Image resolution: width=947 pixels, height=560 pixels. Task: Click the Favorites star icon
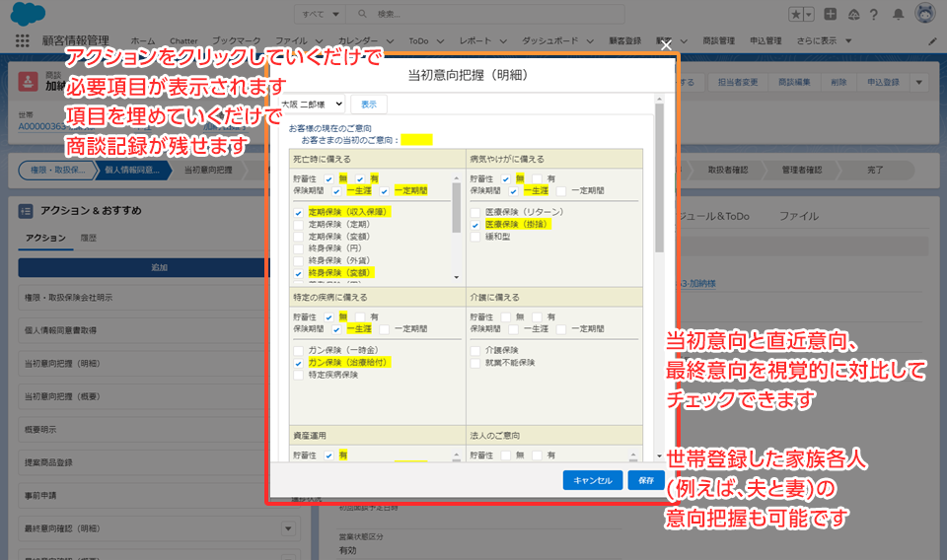[796, 14]
